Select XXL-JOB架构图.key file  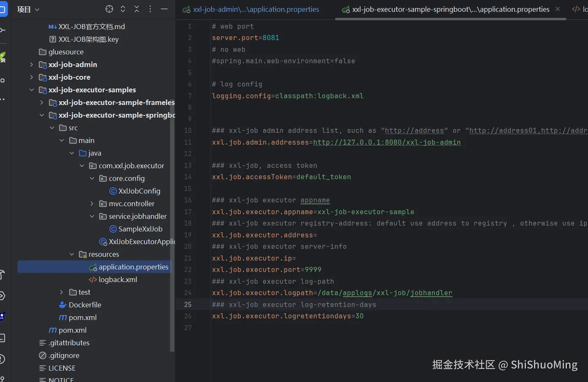pos(89,39)
